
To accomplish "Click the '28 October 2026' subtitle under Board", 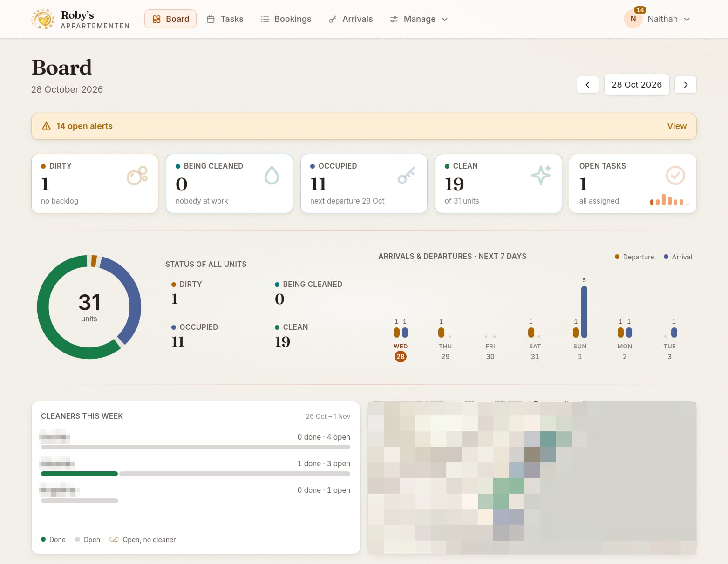I will click(67, 89).
